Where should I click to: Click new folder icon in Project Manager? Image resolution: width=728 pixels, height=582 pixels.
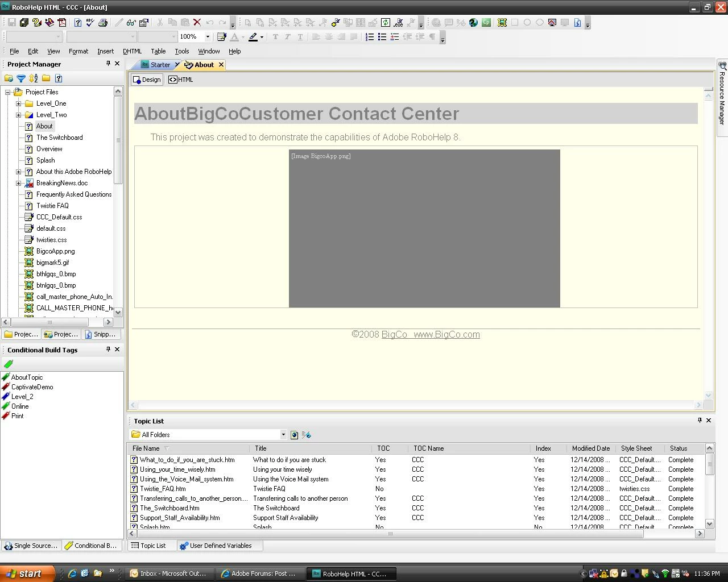tap(46, 78)
